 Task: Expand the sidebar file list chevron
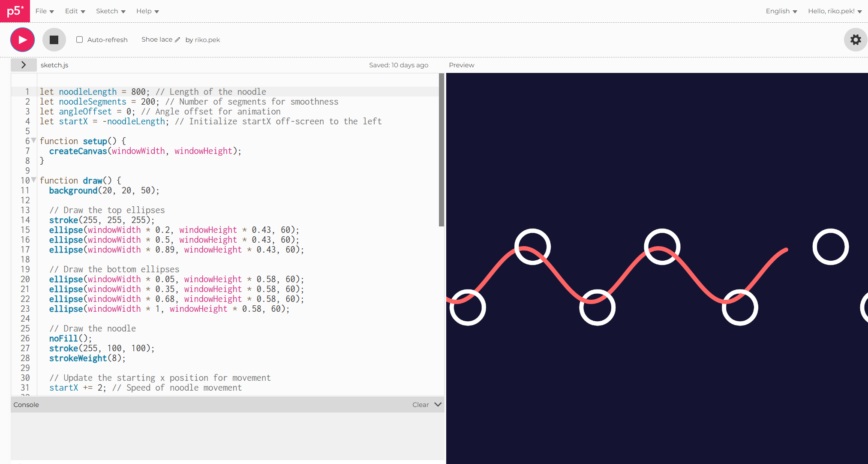[x=24, y=65]
